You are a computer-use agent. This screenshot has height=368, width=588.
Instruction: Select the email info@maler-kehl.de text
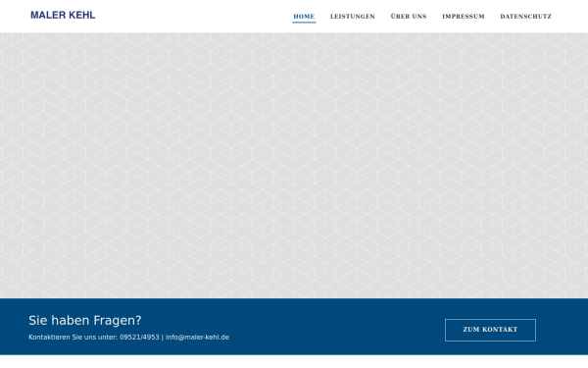(197, 338)
